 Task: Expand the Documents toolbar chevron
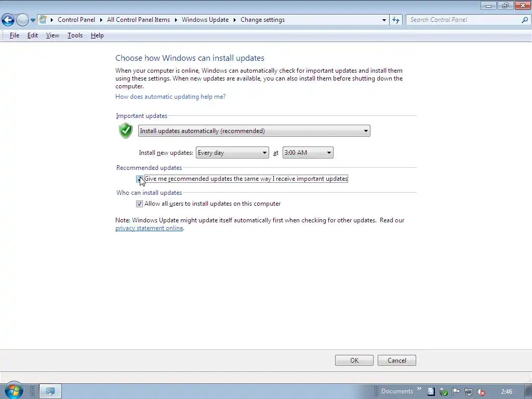(419, 389)
